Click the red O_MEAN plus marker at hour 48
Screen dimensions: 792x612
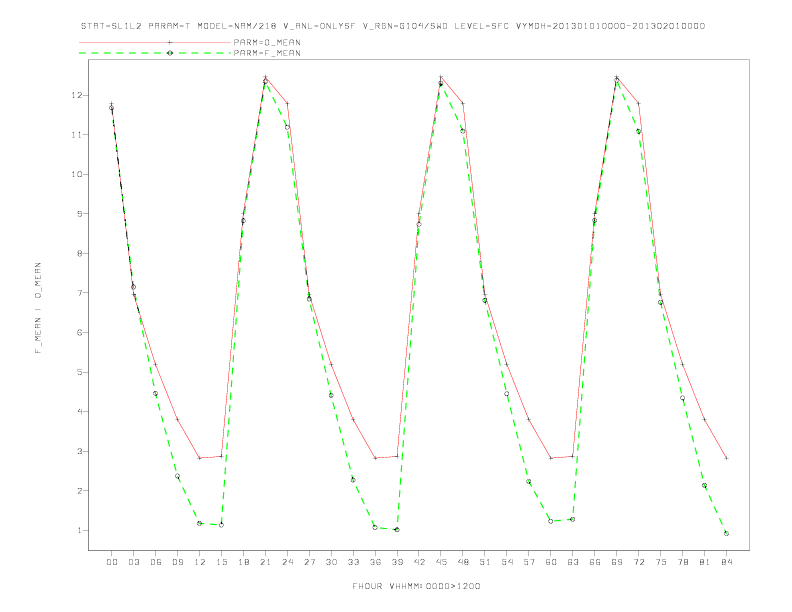[x=463, y=104]
